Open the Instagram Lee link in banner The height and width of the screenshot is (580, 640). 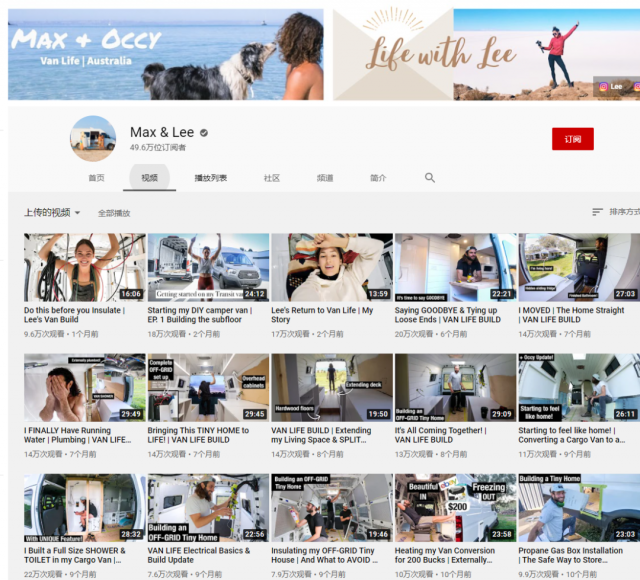coord(611,87)
